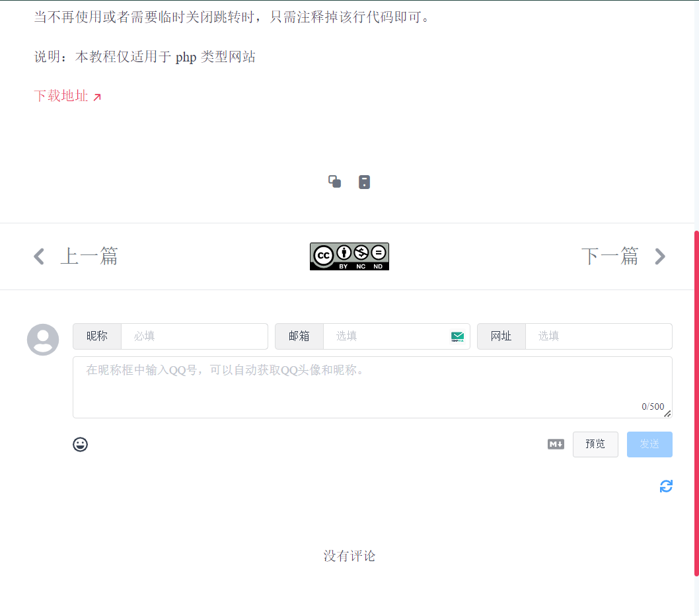Screen dimensions: 699x616
Task: Navigate to the previous post via 上一篇
Action: (89, 256)
